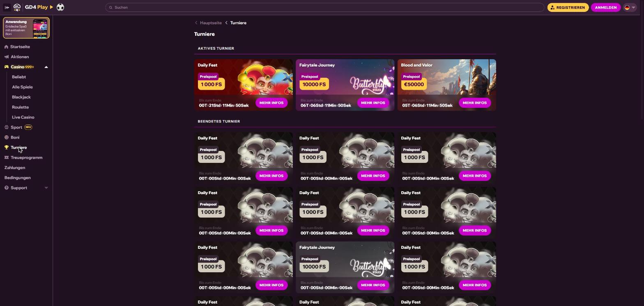Open the Anwendung app promo banner
644x306 pixels.
(26, 28)
